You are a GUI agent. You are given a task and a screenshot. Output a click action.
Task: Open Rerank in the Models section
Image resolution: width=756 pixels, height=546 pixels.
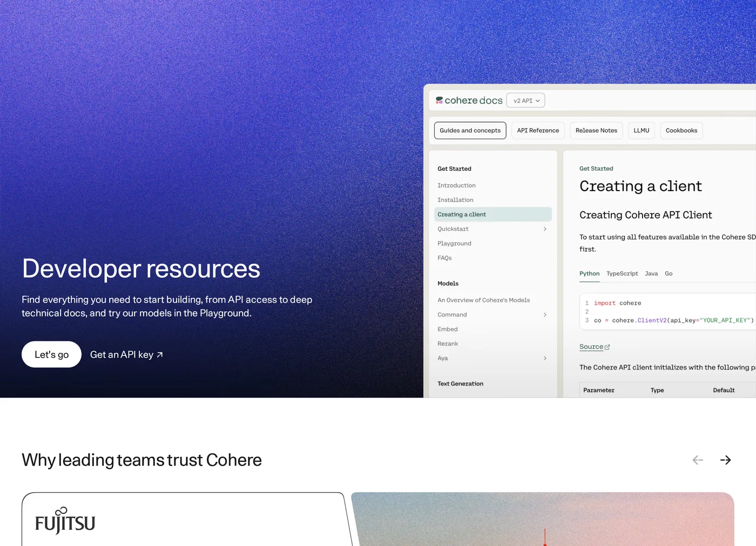[x=448, y=344]
